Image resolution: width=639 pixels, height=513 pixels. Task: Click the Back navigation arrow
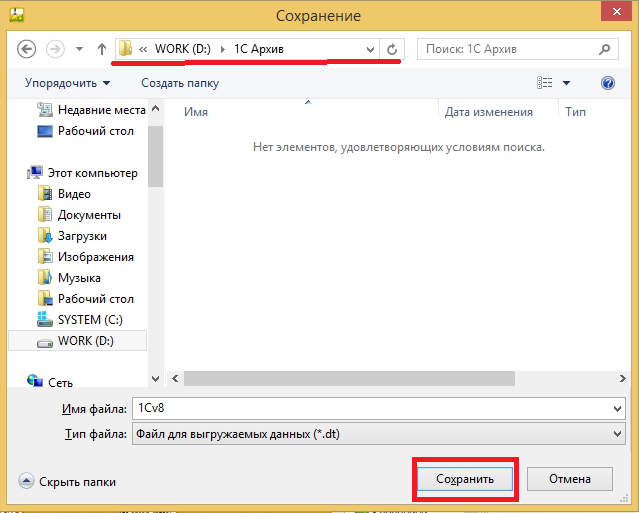click(x=27, y=48)
